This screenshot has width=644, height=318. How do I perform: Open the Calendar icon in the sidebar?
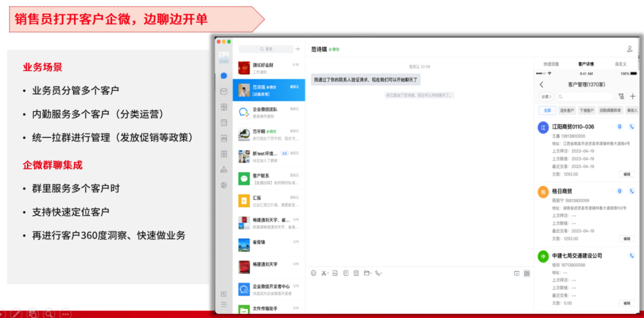point(224,122)
